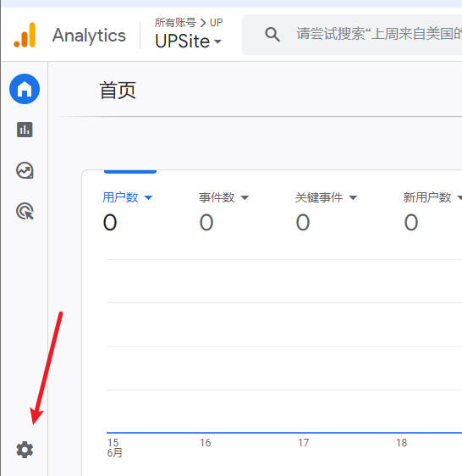
Task: Click the 关键事件 value 0
Action: coord(303,222)
